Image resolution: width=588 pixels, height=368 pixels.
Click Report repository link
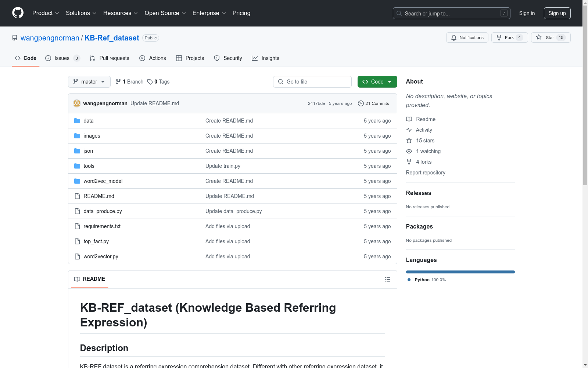point(426,173)
